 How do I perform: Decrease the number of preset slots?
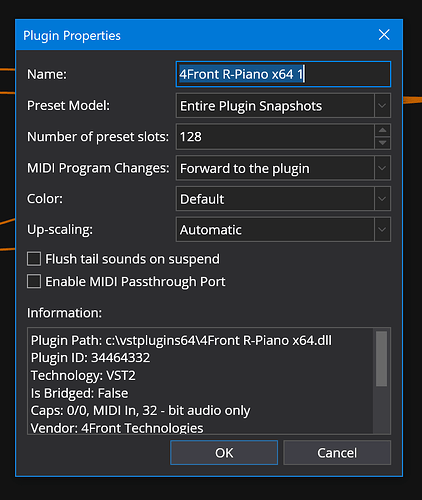coord(382,143)
